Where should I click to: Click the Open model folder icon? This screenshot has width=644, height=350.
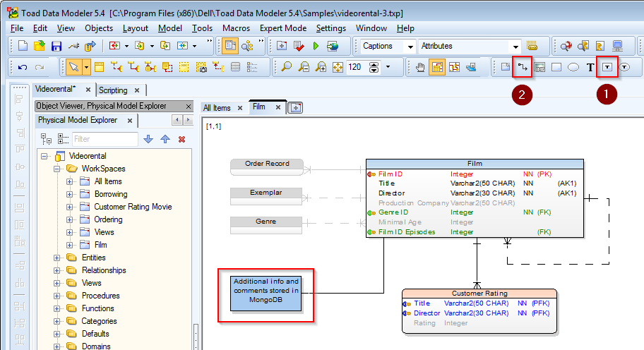40,46
